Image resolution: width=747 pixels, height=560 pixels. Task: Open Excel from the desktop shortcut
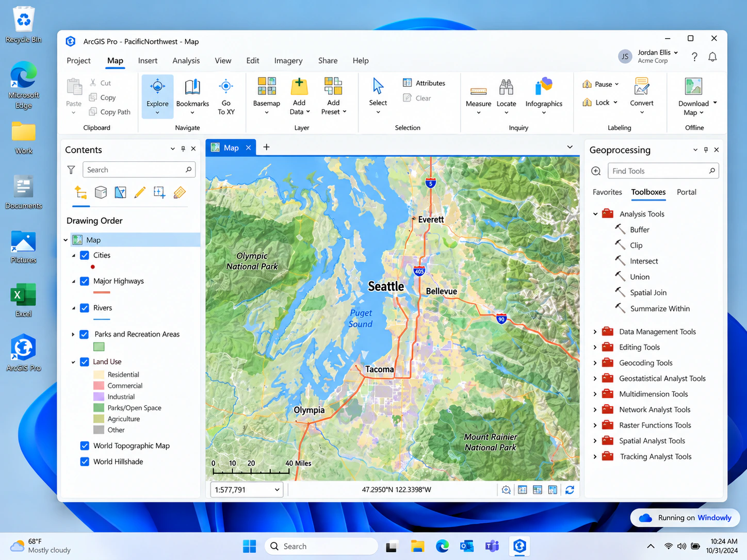[x=23, y=300]
